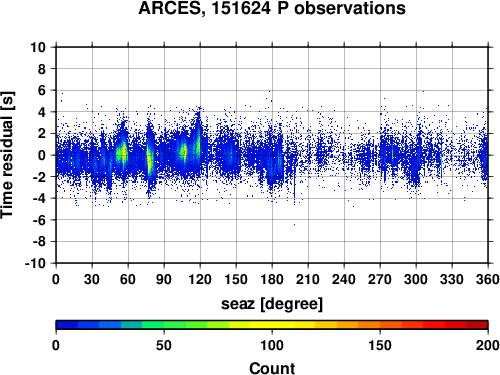Click the -10 tick label on y-axis
500x375 pixels.
[x=35, y=263]
